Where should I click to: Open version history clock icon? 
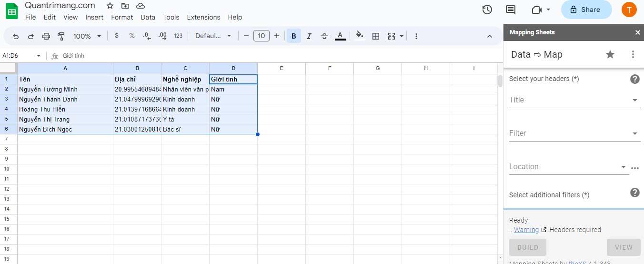[x=487, y=10]
